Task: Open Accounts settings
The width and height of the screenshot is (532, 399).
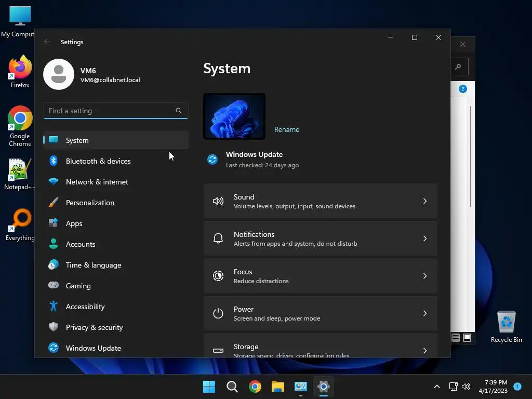Action: pos(116,244)
